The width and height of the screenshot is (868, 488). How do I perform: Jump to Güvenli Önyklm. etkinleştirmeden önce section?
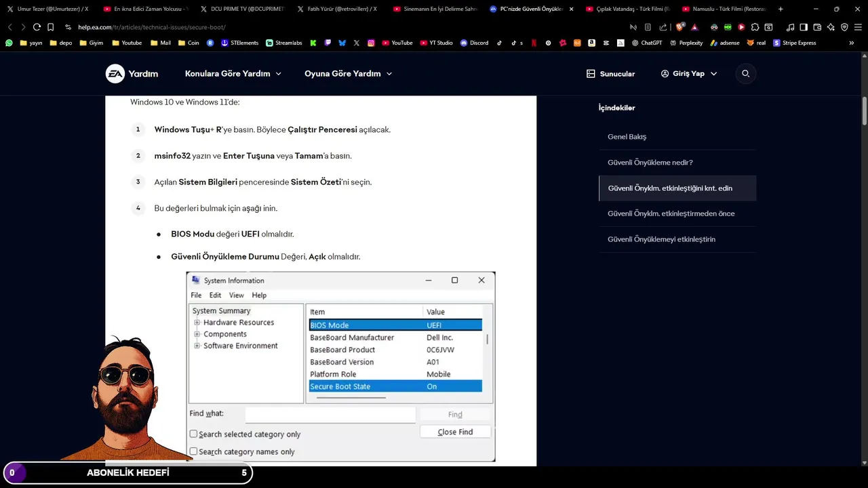pos(671,213)
